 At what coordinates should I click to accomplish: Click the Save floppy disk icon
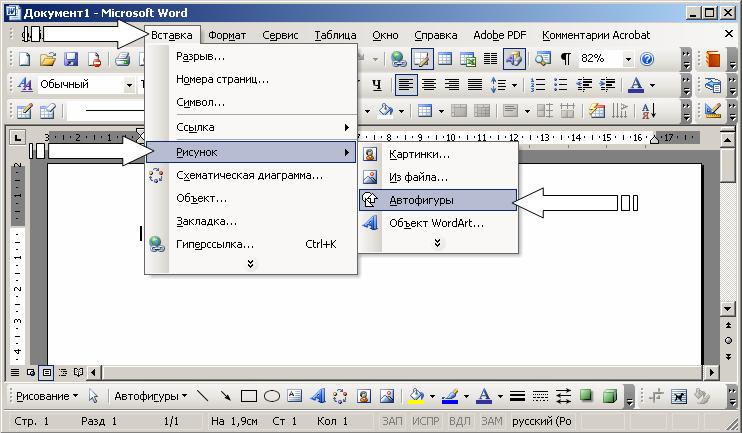(x=71, y=60)
